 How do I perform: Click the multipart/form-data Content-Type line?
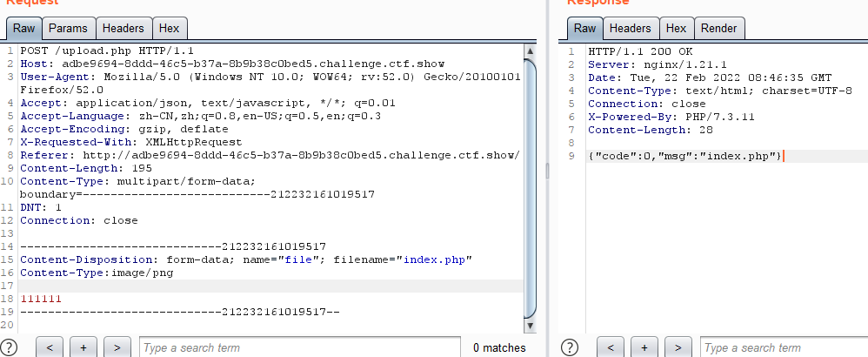137,181
